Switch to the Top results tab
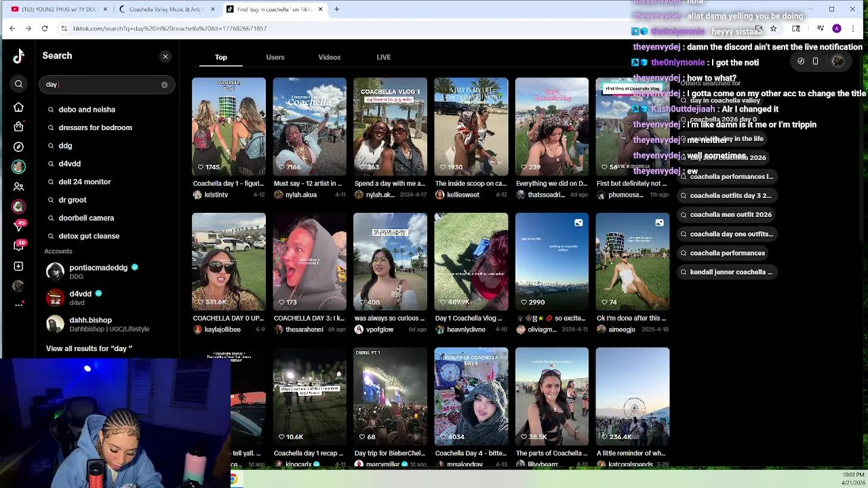868x488 pixels. click(x=221, y=58)
